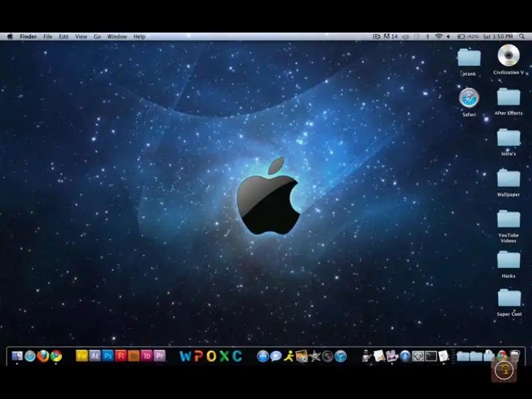Launch Adobe Bridge (Br) from dock

134,356
